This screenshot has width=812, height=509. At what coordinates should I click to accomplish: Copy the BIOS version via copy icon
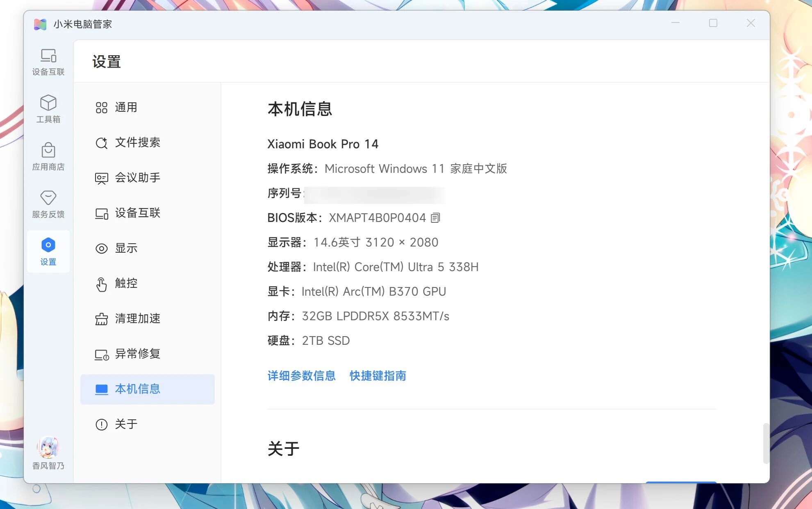click(435, 218)
